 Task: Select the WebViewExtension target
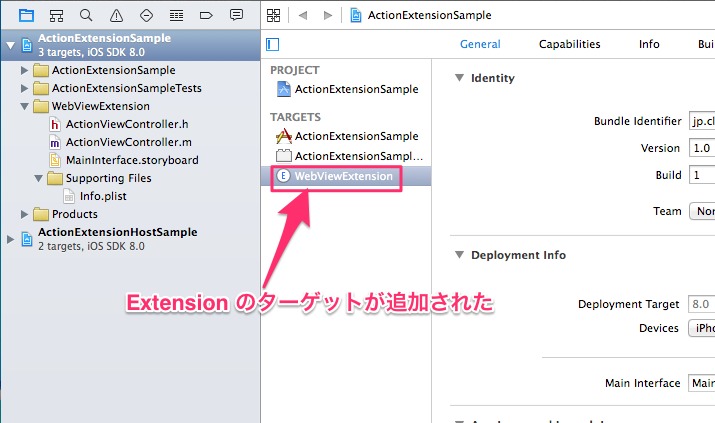[346, 176]
